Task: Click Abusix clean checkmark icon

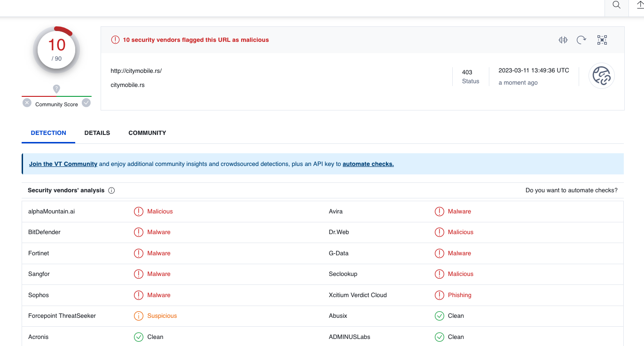Action: pos(440,316)
